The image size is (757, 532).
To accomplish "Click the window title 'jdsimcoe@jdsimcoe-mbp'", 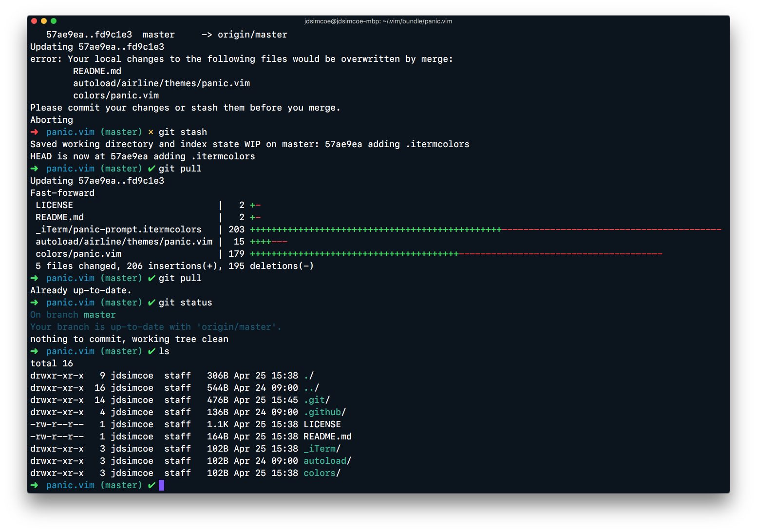I will click(x=378, y=21).
